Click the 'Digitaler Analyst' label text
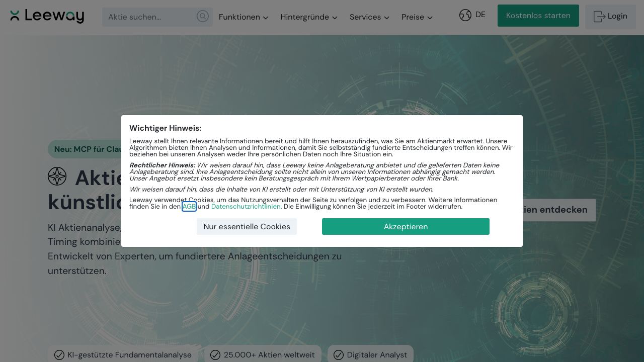 pos(377,355)
